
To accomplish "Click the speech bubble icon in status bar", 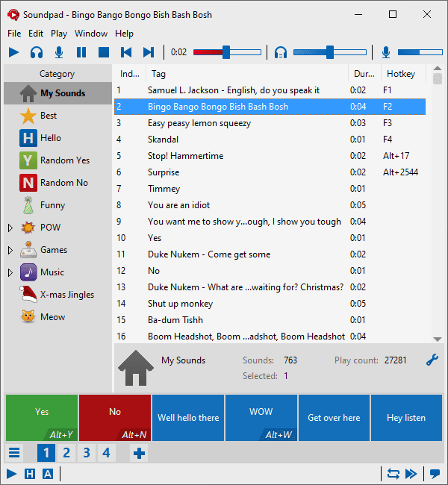I will click(x=434, y=474).
